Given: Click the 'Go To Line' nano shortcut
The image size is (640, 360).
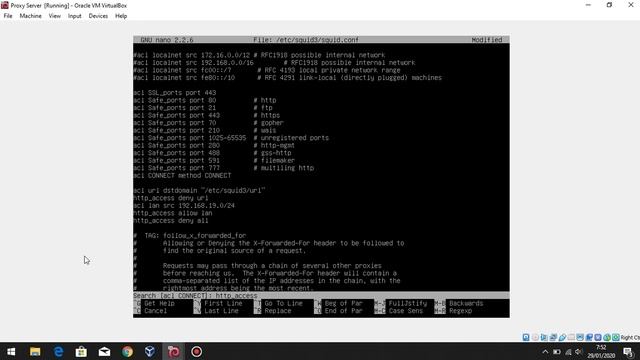Looking at the screenshot, I should [x=283, y=303].
